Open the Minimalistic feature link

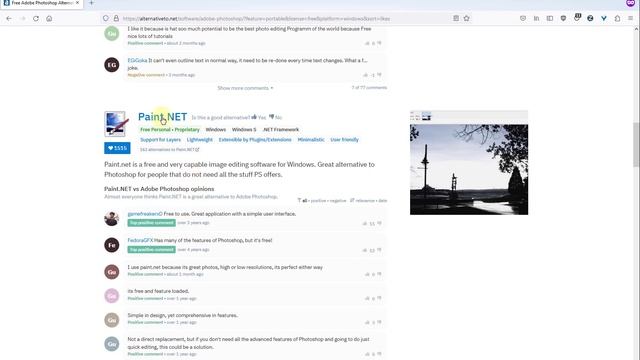[311, 140]
